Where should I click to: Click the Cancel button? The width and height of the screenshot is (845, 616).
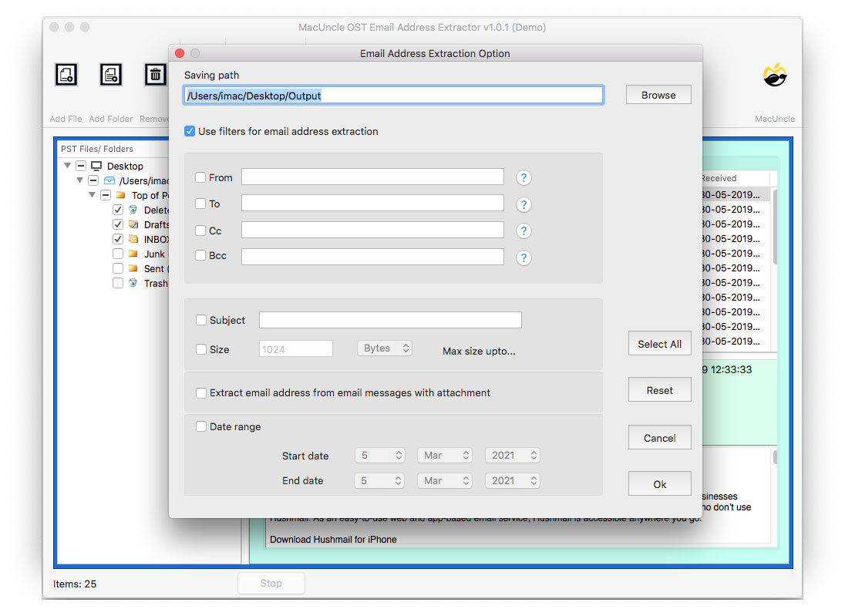[660, 438]
